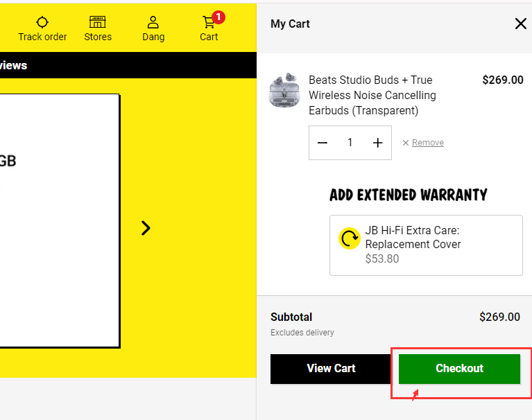Decrease Beats Studio Buds quantity
The width and height of the screenshot is (532, 420).
click(x=323, y=143)
